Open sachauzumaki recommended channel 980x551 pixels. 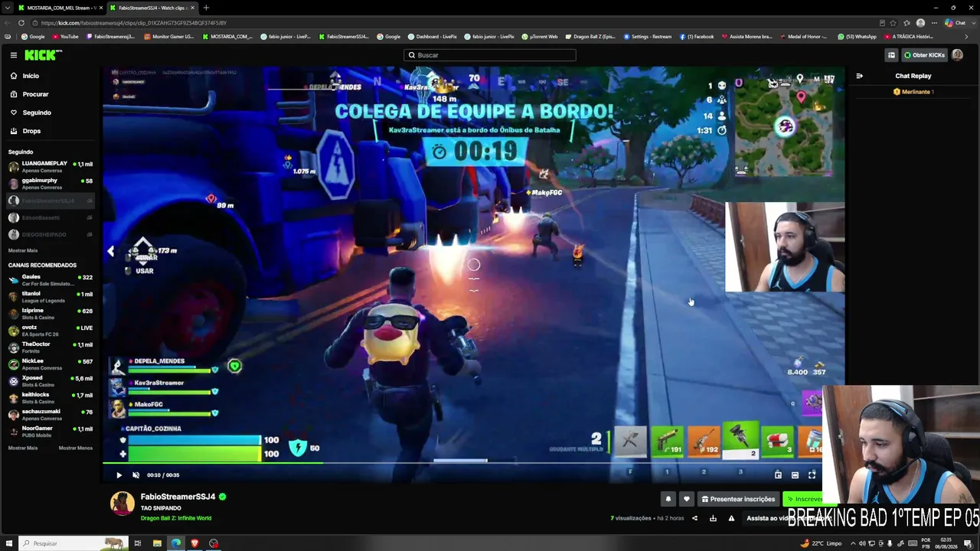click(x=51, y=415)
